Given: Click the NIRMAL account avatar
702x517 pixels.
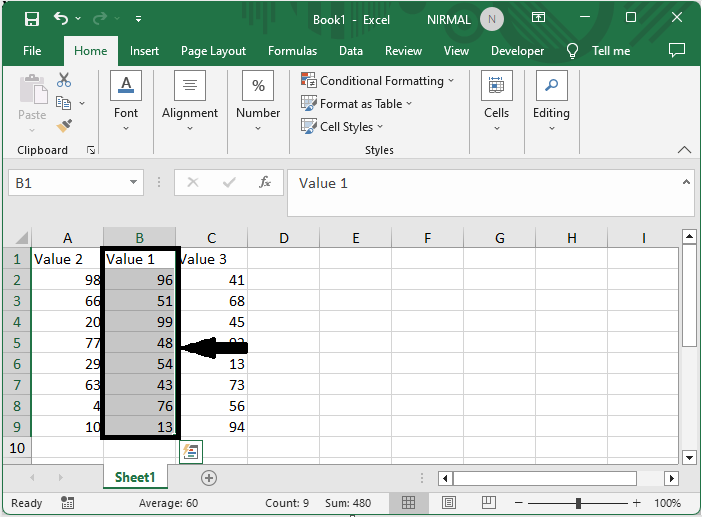Looking at the screenshot, I should [x=492, y=19].
